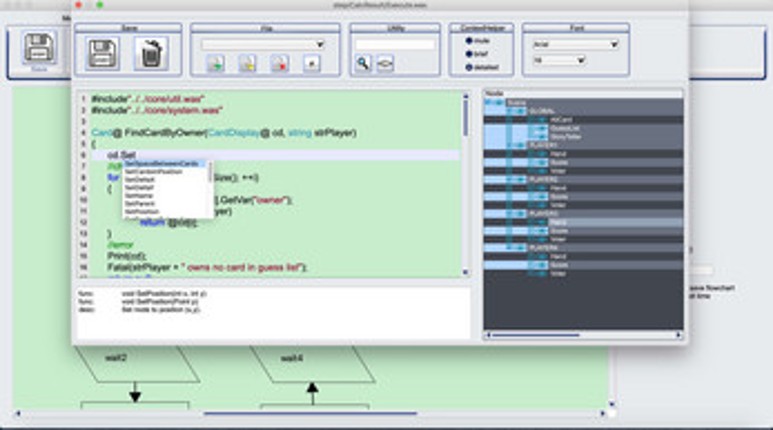
Task: Click the file icon with yellow mark
Action: (247, 64)
